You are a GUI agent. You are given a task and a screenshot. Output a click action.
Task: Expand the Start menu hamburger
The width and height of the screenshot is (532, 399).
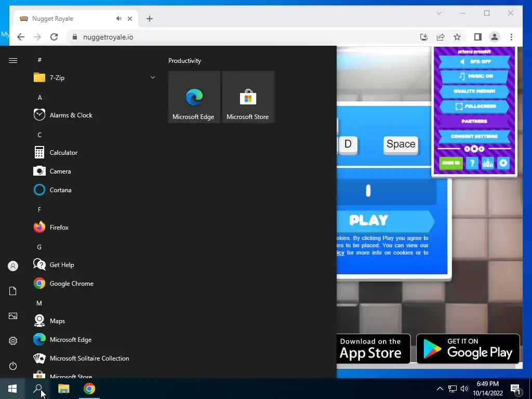click(x=13, y=60)
